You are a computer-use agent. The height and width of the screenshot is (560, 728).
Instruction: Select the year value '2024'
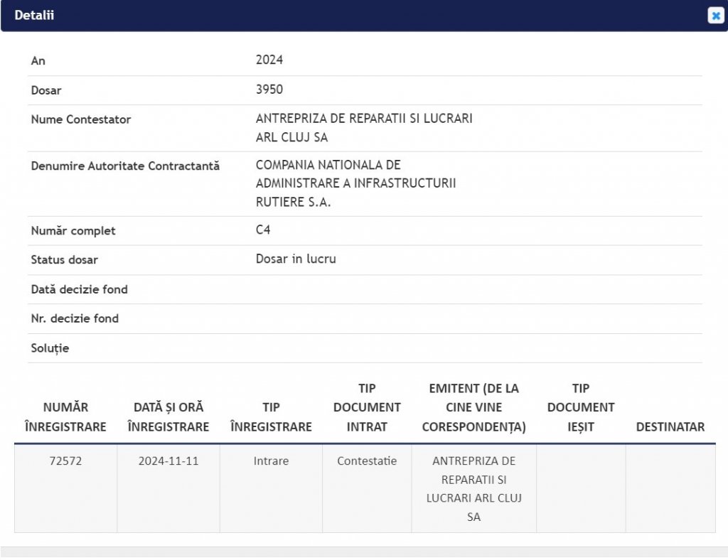click(269, 60)
